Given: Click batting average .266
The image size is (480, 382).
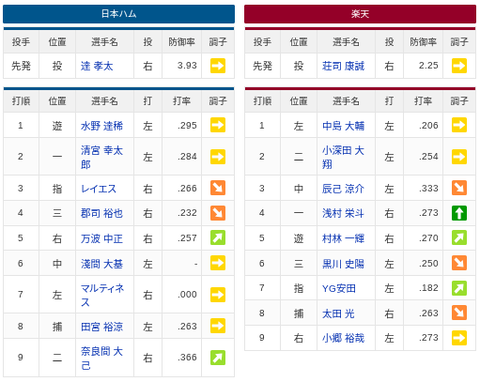Looking at the screenshot, I should [x=187, y=188].
